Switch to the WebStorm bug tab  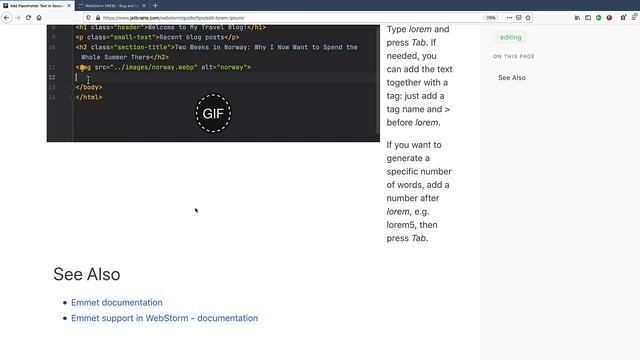(x=112, y=6)
